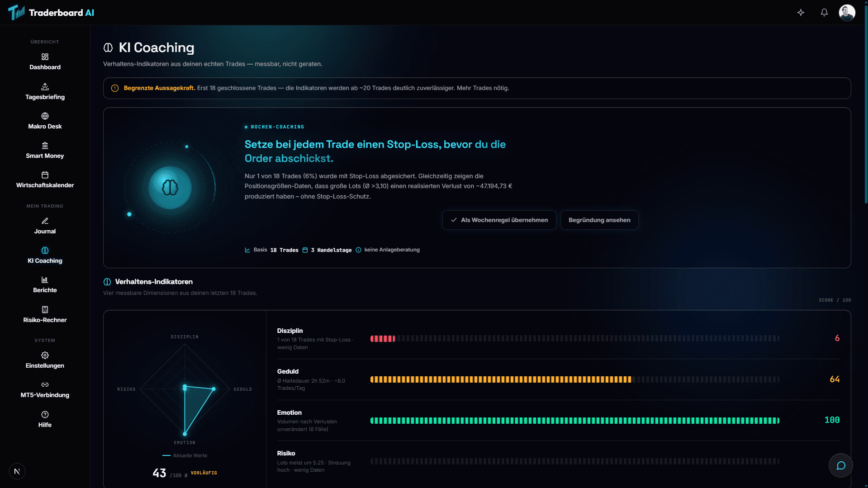Open the Risiko-Rechner calculator icon
The image size is (868, 488).
click(45, 310)
